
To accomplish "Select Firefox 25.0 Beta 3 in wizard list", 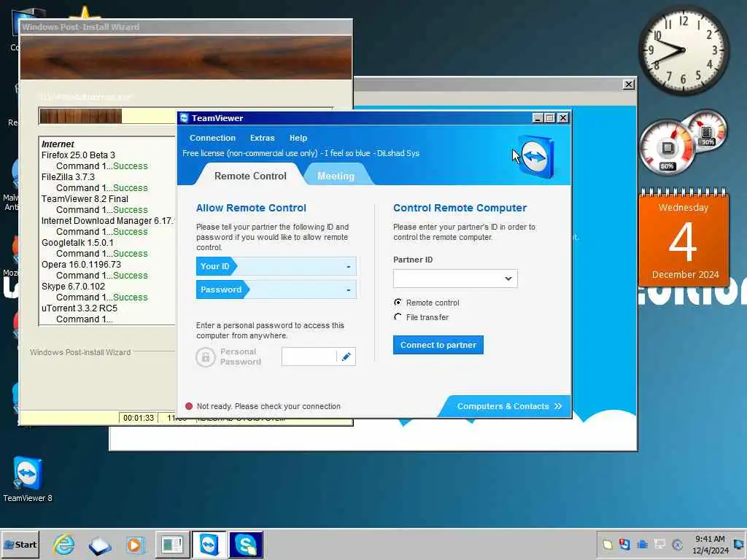I will click(x=78, y=155).
